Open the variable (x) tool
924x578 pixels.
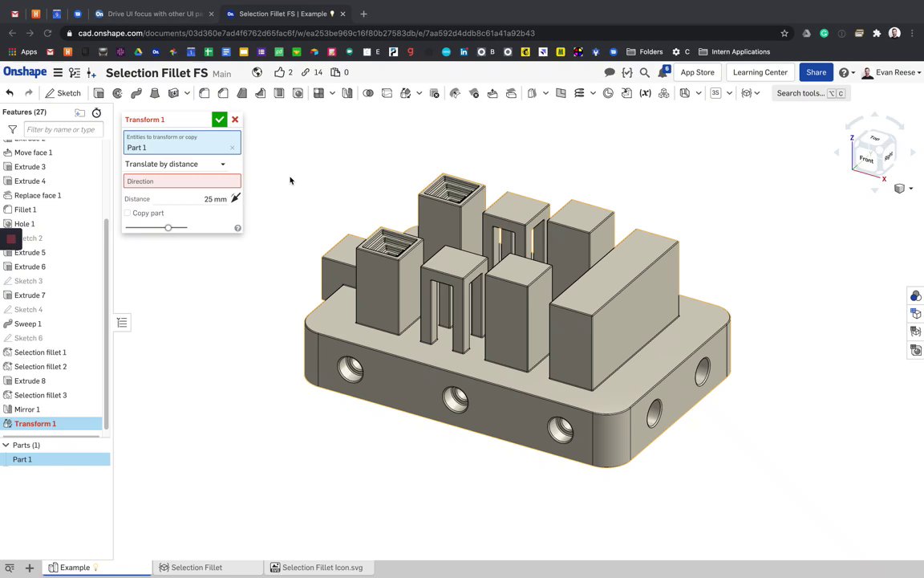pyautogui.click(x=645, y=93)
